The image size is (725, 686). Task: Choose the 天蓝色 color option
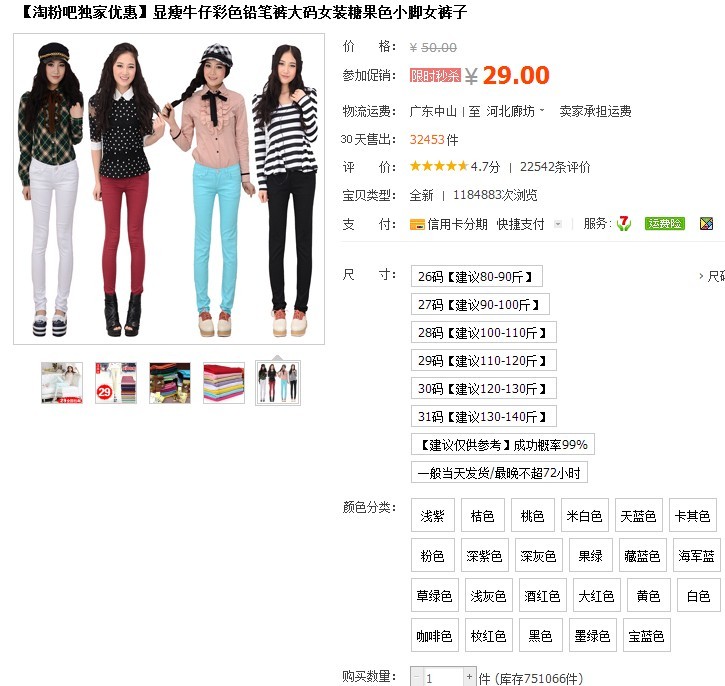(638, 515)
